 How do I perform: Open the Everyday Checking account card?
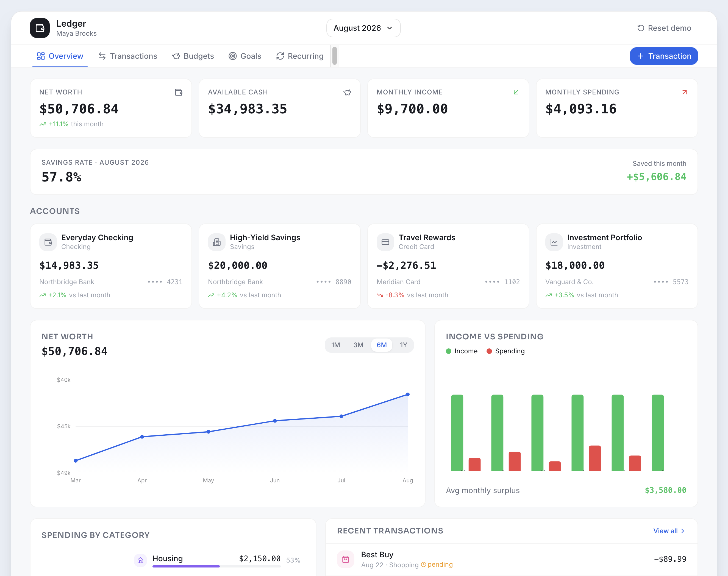click(x=111, y=266)
